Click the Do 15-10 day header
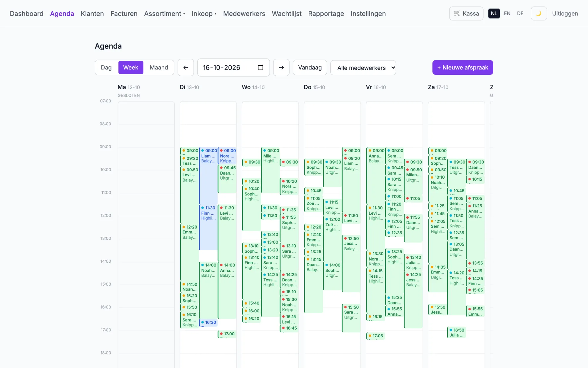The height and width of the screenshot is (368, 588). click(x=314, y=87)
